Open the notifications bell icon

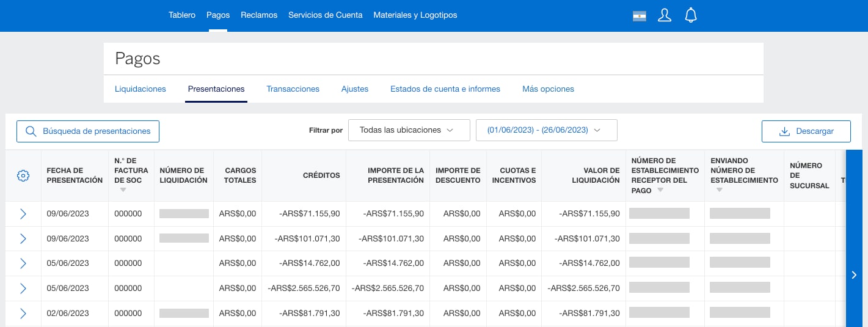tap(691, 16)
